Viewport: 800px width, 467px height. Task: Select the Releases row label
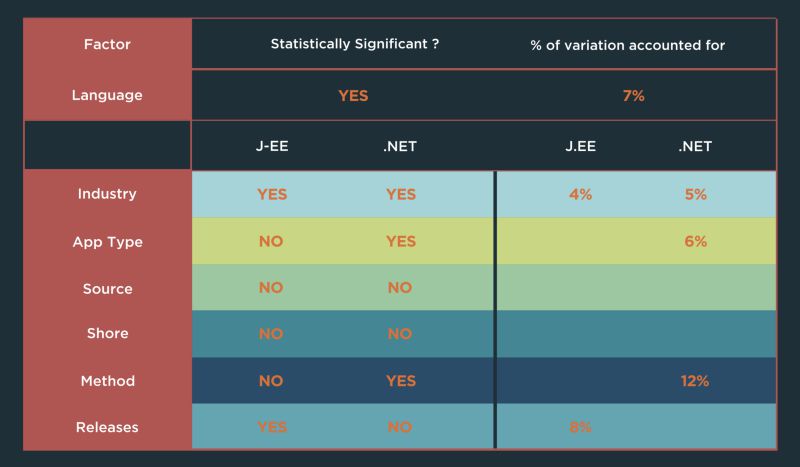107,428
